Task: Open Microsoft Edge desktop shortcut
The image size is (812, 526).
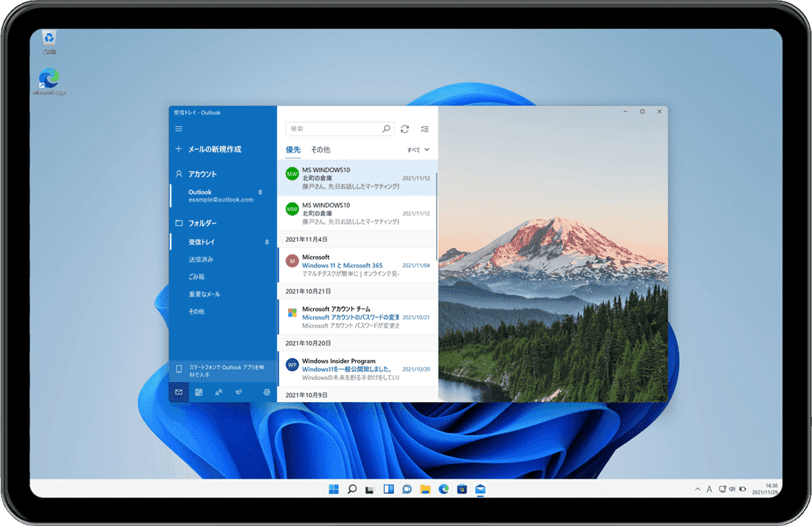Action: click(49, 82)
